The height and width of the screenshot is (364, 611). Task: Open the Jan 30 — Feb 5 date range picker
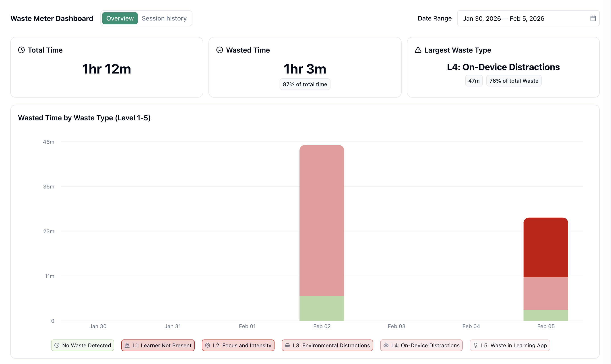(504, 18)
